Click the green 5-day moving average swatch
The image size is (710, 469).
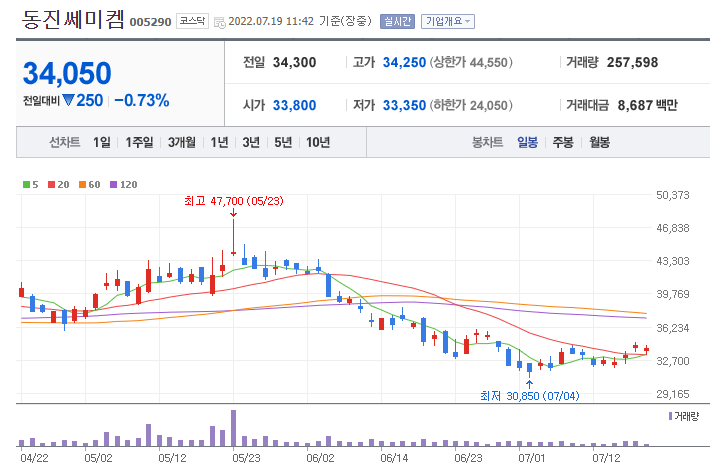[26, 184]
